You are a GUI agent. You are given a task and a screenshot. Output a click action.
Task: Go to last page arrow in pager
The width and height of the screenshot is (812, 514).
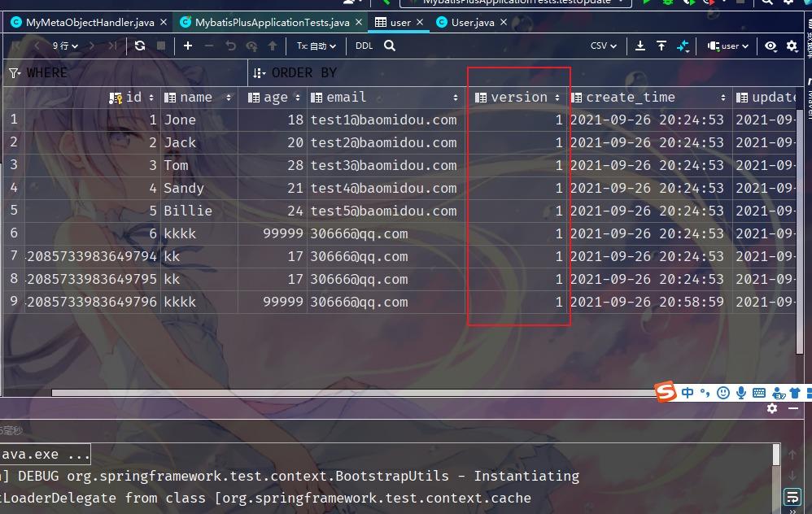[112, 46]
